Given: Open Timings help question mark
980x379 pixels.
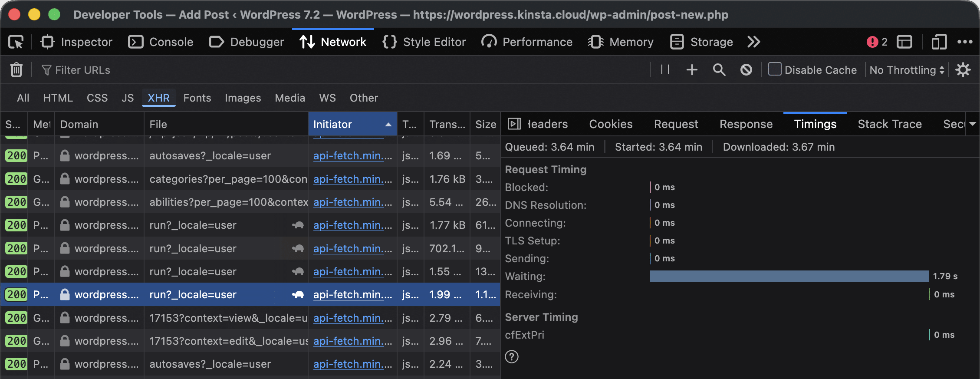Looking at the screenshot, I should coord(512,356).
